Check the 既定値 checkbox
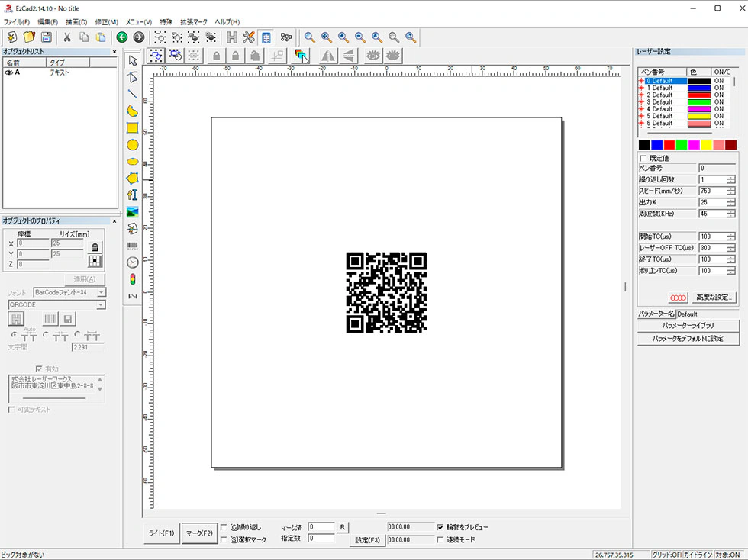Viewport: 748px width, 560px height. (643, 158)
